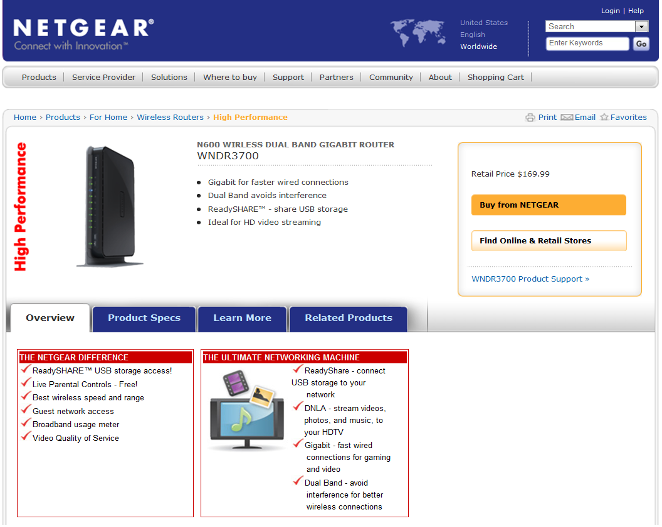Viewport: 662px width, 527px height.
Task: Go to Wireless Routers breadcrumb link
Action: [170, 117]
